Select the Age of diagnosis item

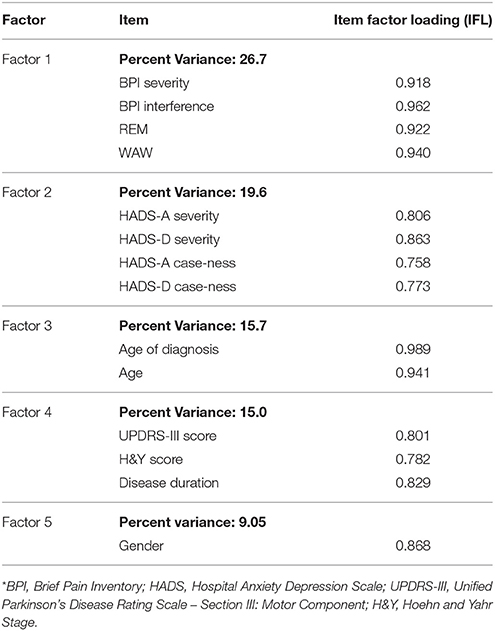[x=169, y=349]
